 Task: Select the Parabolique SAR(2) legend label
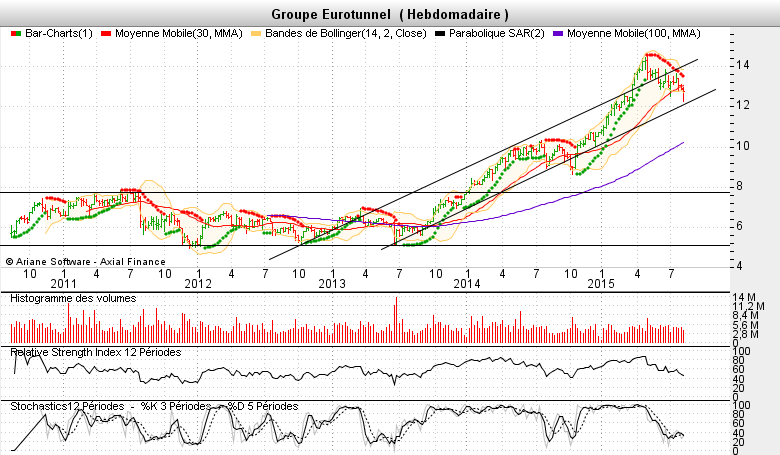click(496, 33)
